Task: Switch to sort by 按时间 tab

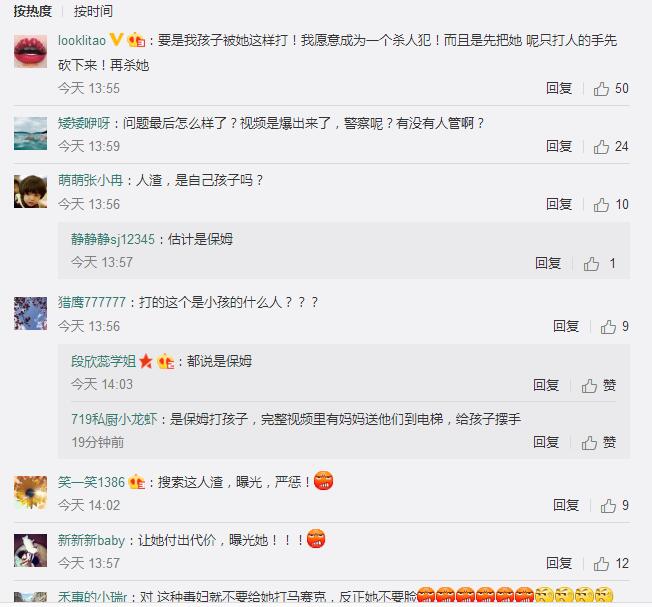Action: coord(93,11)
